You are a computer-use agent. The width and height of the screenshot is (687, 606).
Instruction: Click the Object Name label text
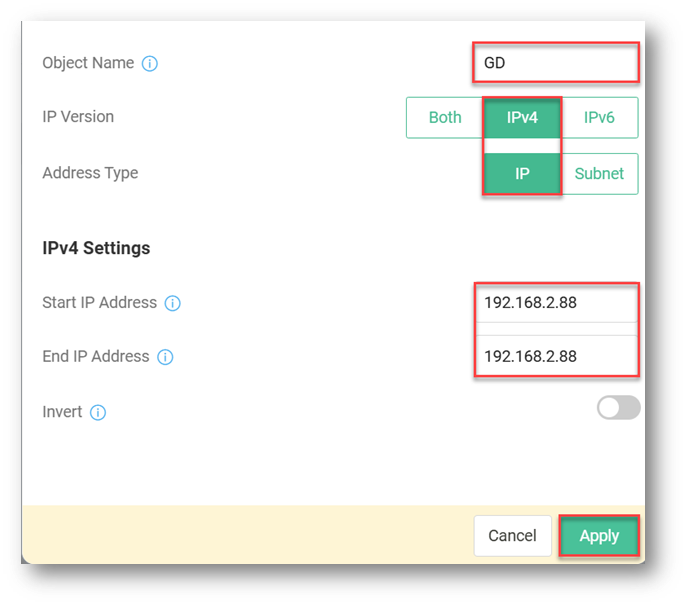88,63
